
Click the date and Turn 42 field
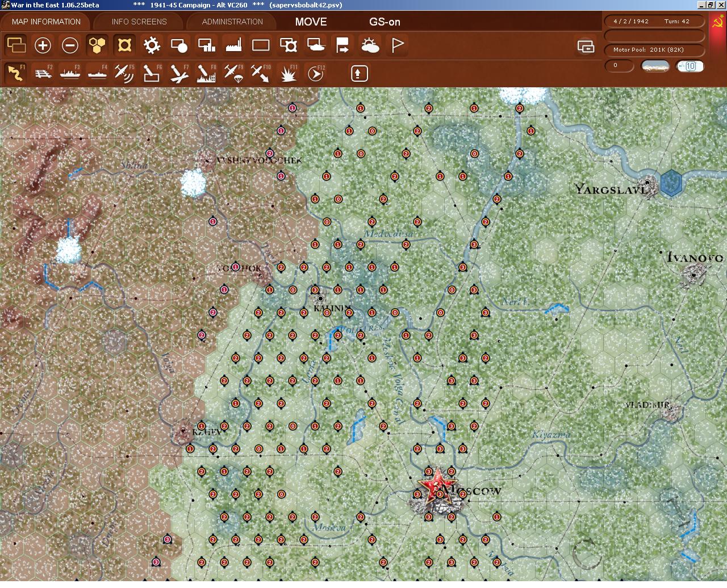click(x=654, y=21)
